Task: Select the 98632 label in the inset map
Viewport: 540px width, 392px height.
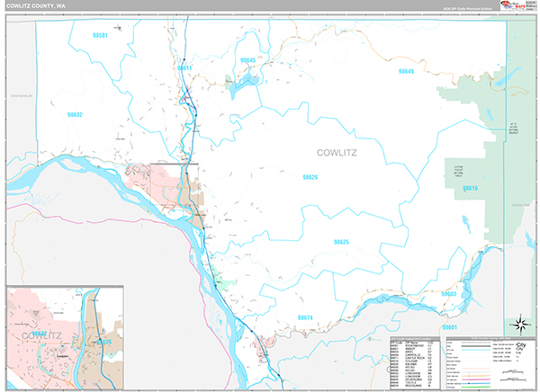Action: pyautogui.click(x=39, y=334)
